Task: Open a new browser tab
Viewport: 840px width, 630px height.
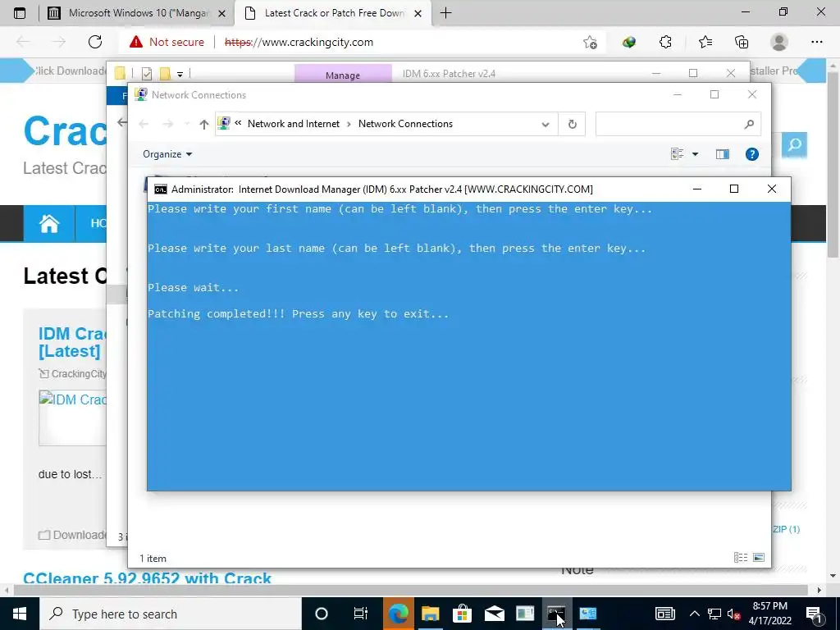Action: (x=445, y=13)
